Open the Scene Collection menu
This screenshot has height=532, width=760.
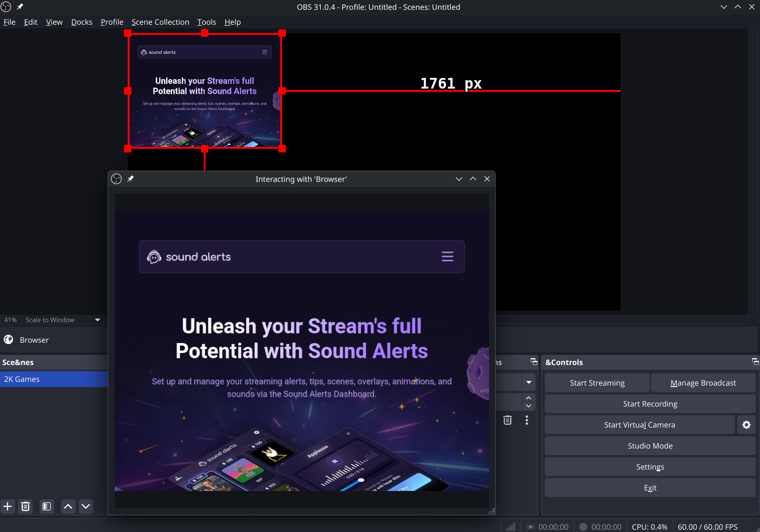click(160, 22)
